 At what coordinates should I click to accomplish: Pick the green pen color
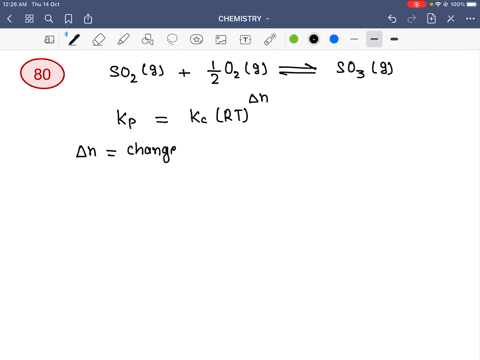coord(294,39)
